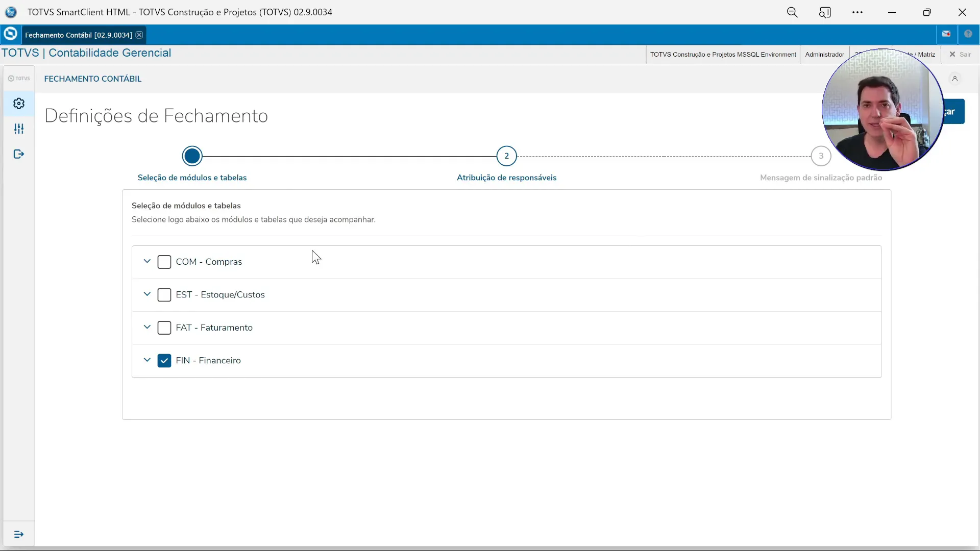Open the Settings gear in sidebar

19,103
